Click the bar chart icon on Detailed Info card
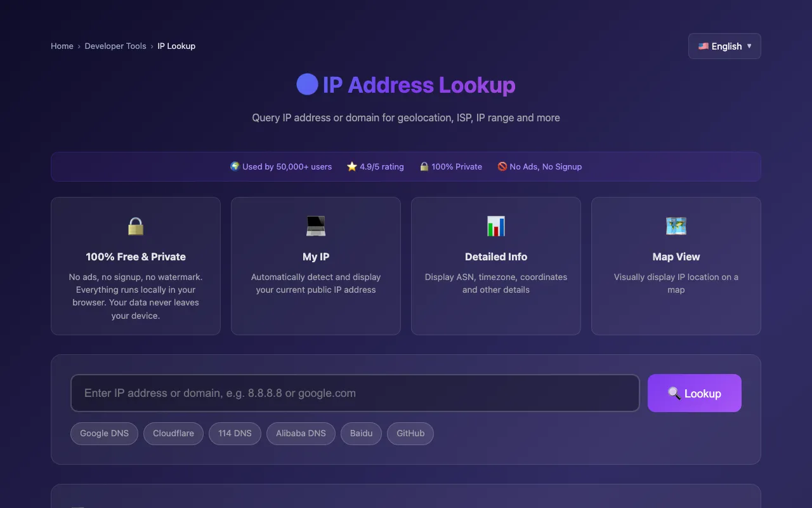812x508 pixels. (x=496, y=226)
